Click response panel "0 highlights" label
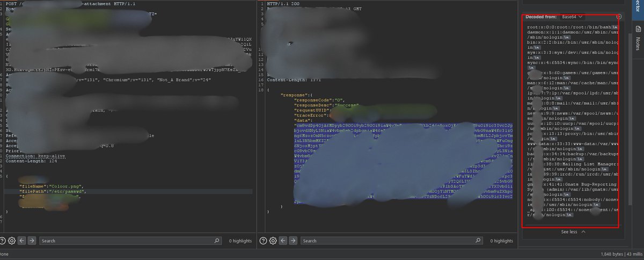 click(501, 241)
